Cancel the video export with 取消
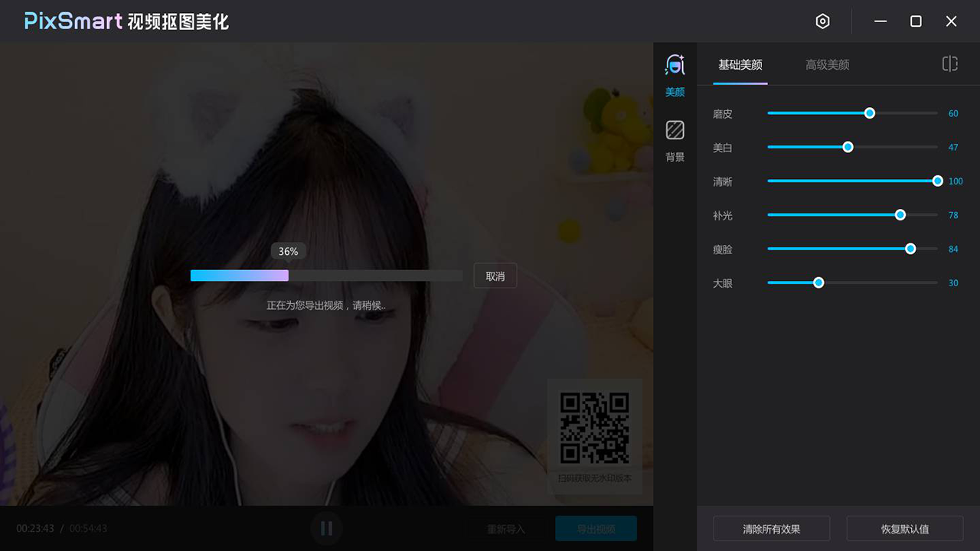This screenshot has height=551, width=980. tap(495, 275)
